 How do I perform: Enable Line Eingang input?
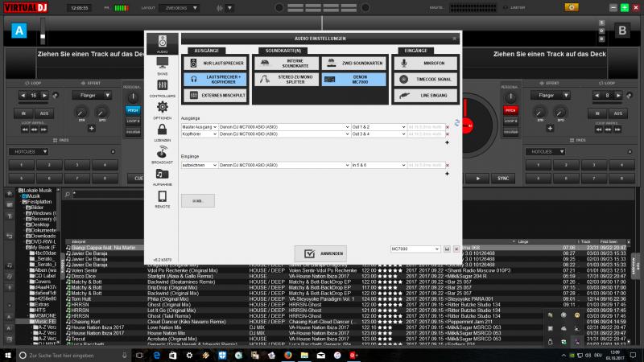[426, 95]
